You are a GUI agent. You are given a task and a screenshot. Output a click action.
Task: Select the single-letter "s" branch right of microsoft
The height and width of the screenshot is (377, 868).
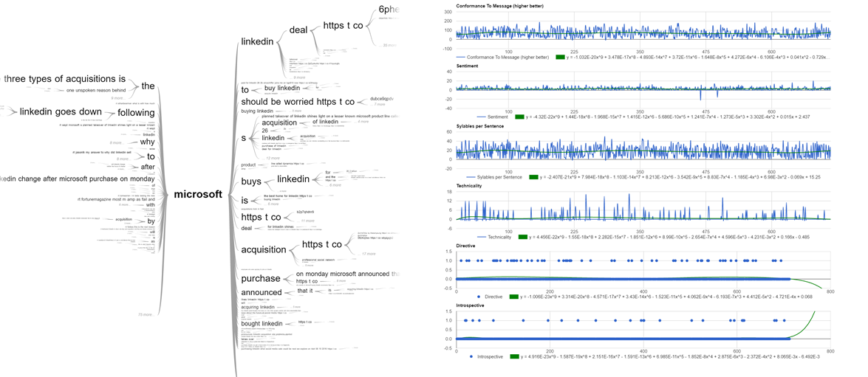tap(244, 138)
